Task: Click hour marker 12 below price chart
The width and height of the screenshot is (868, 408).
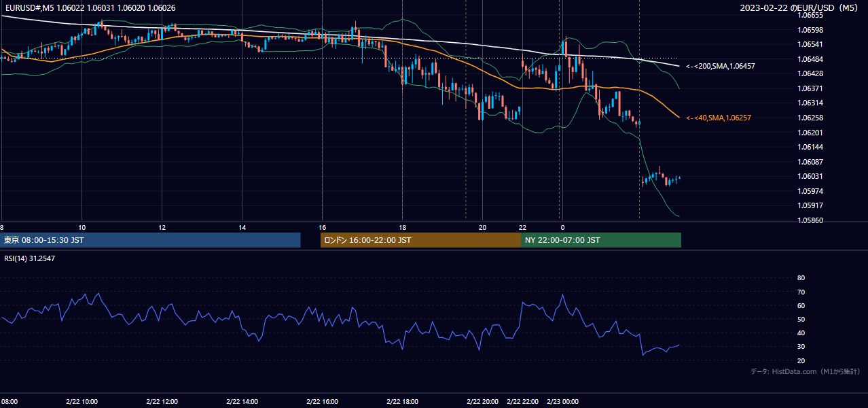Action: (162, 227)
